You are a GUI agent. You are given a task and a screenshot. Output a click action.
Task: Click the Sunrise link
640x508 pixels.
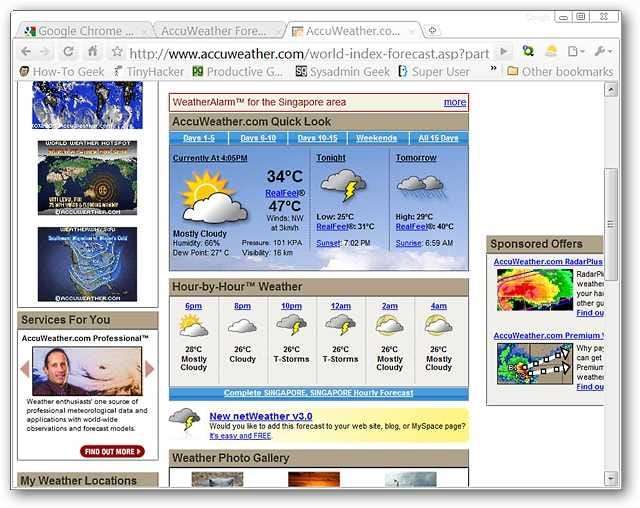[x=408, y=243]
